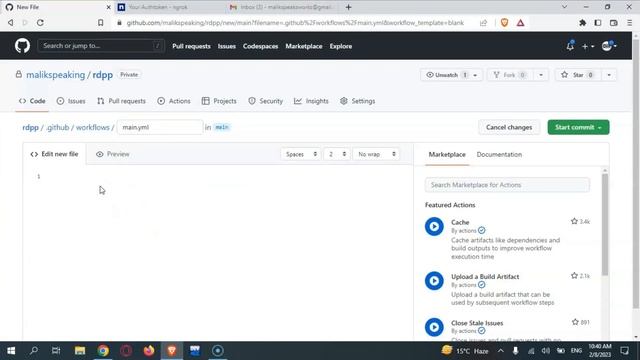This screenshot has width=640, height=360.
Task: Click the Cache action play icon
Action: tap(434, 227)
